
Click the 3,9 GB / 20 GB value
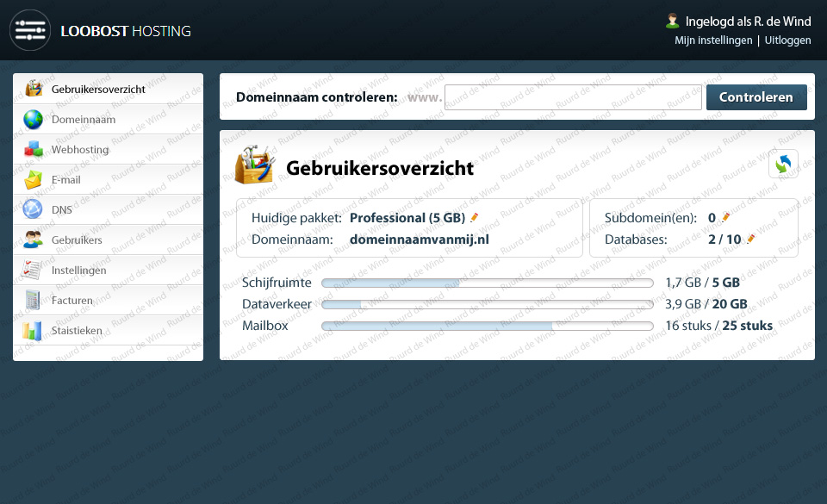[x=706, y=304]
